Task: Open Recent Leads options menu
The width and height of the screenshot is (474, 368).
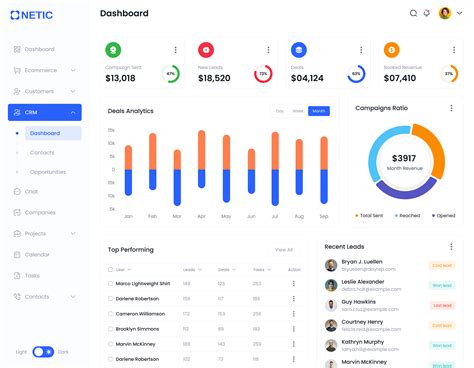Action: [x=451, y=247]
